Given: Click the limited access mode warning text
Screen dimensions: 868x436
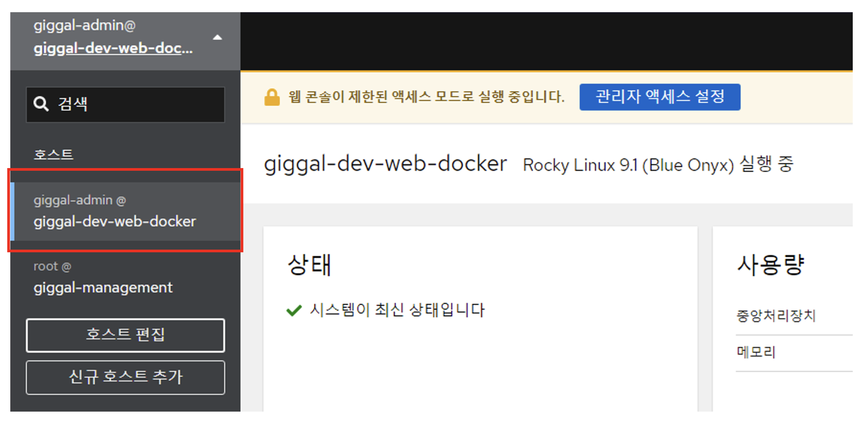Looking at the screenshot, I should click(426, 97).
